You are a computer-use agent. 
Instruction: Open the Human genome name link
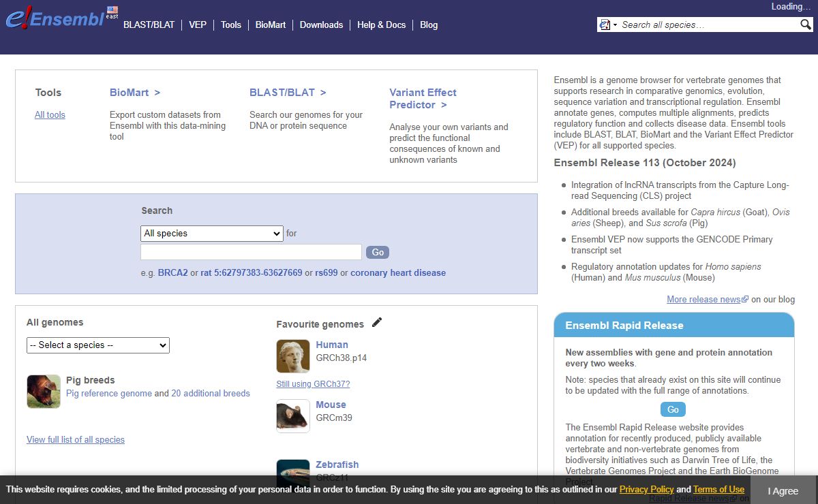click(x=332, y=345)
